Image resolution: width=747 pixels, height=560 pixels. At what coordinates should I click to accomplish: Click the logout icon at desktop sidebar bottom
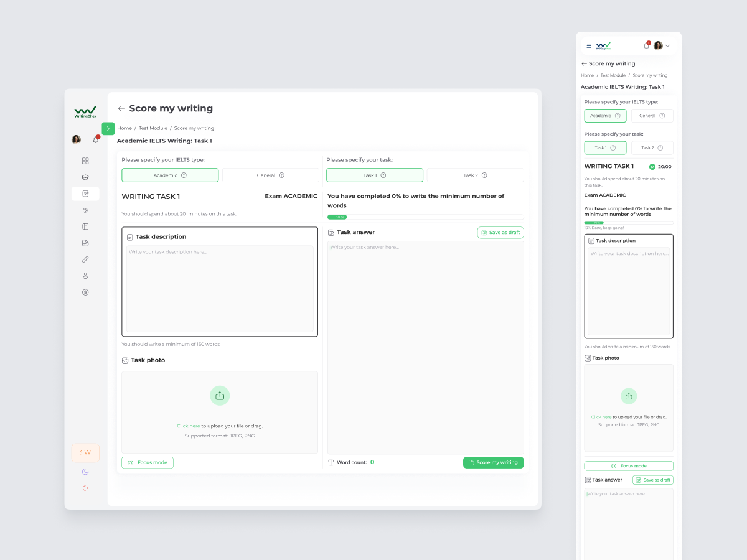(x=85, y=488)
